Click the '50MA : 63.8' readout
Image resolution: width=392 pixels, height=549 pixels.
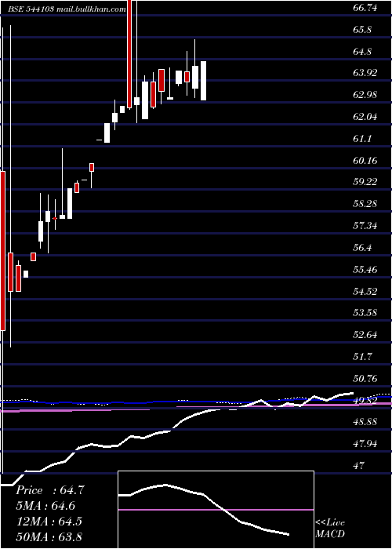(49, 536)
